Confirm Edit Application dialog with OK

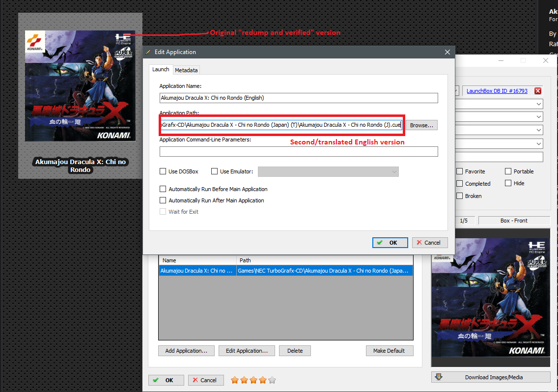pos(390,243)
